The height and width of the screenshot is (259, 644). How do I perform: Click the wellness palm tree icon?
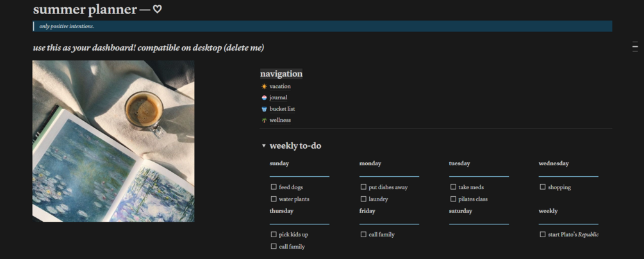click(x=264, y=121)
